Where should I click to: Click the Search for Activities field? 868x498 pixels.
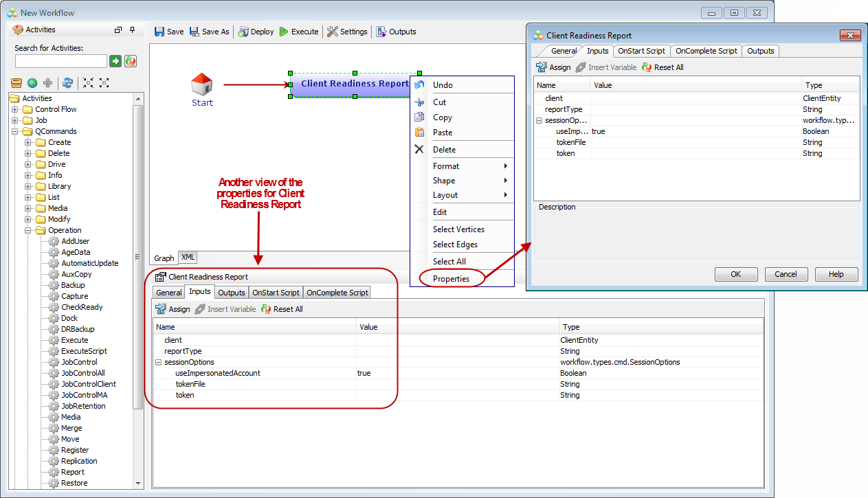(60, 61)
